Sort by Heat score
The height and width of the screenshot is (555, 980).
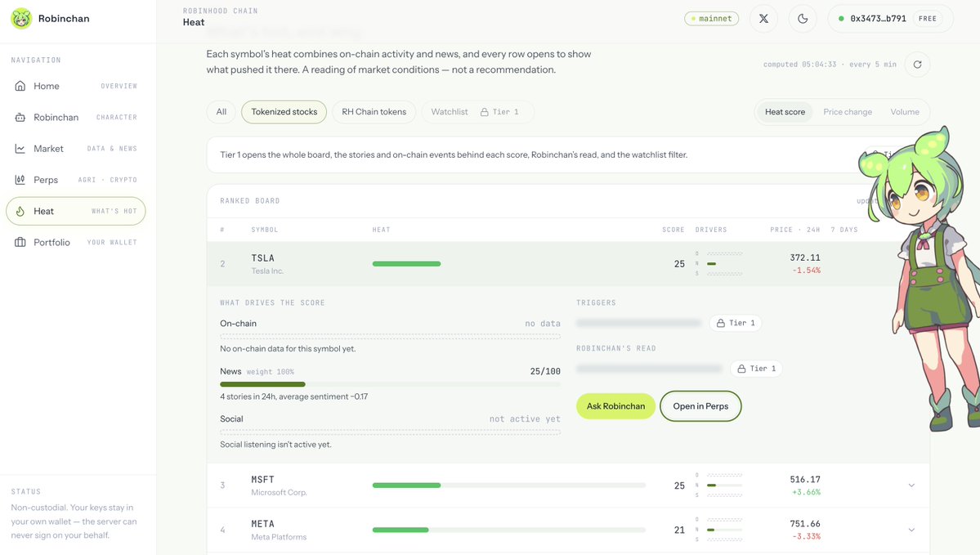(785, 112)
